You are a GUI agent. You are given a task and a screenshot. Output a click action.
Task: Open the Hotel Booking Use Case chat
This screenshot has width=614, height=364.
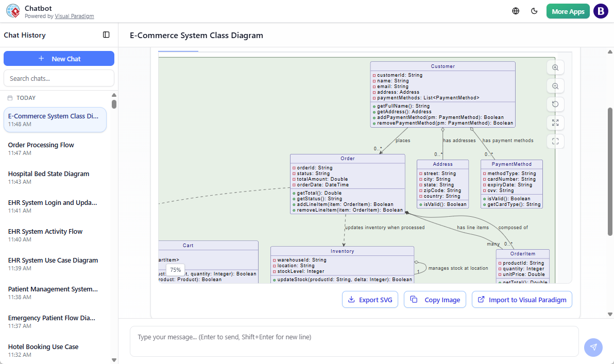[x=55, y=350]
